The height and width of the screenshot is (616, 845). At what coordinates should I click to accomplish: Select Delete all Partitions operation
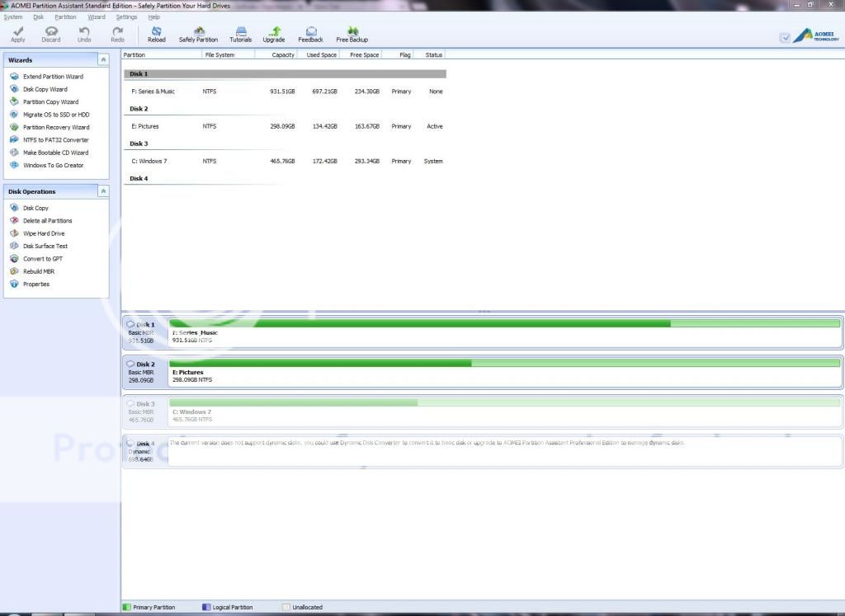(41, 221)
